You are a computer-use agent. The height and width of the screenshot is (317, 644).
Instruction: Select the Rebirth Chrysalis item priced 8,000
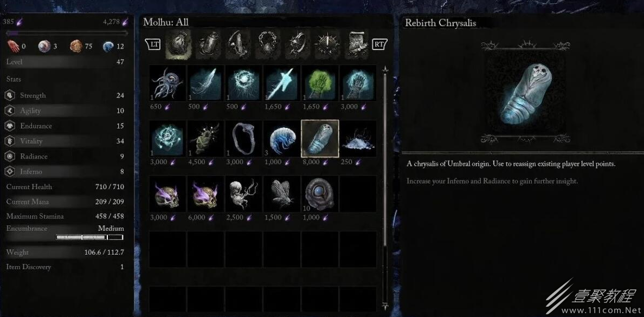point(320,138)
